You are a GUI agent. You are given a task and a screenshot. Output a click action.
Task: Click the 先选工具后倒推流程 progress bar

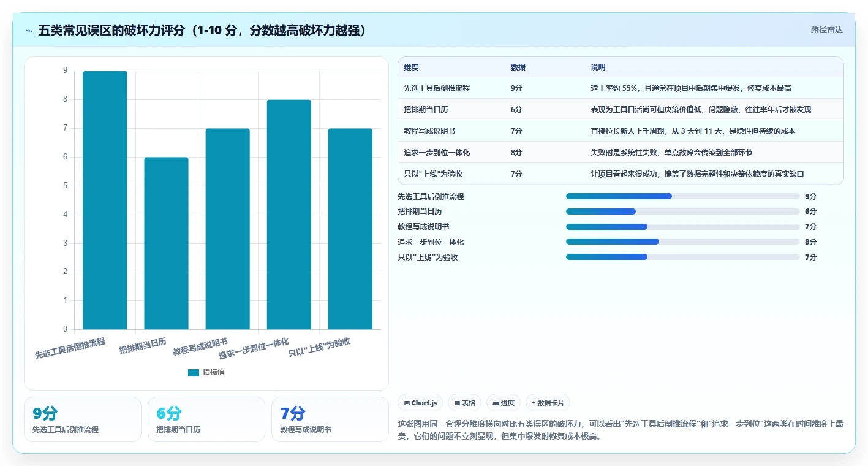click(x=683, y=196)
